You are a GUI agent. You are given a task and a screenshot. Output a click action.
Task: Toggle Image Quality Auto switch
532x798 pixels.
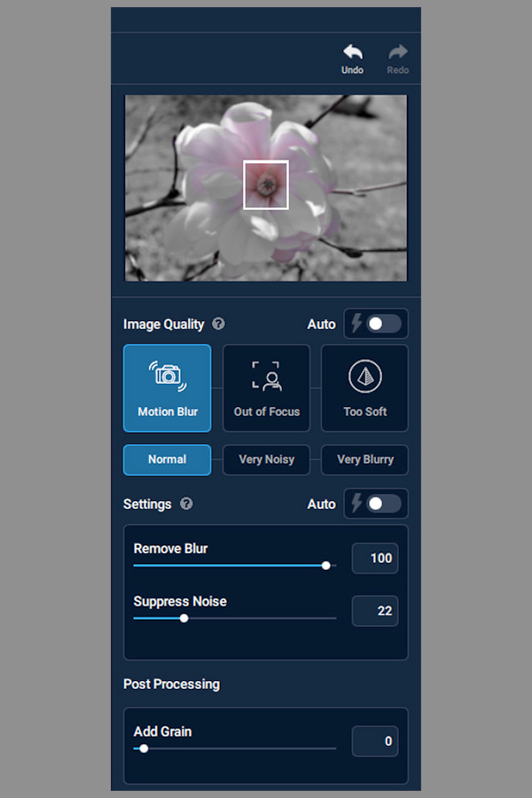tap(383, 324)
